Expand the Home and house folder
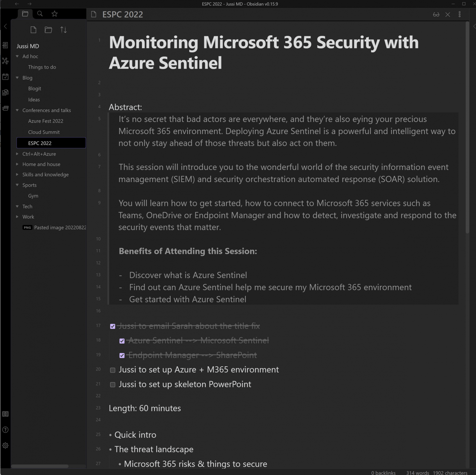This screenshot has width=476, height=475. click(17, 164)
